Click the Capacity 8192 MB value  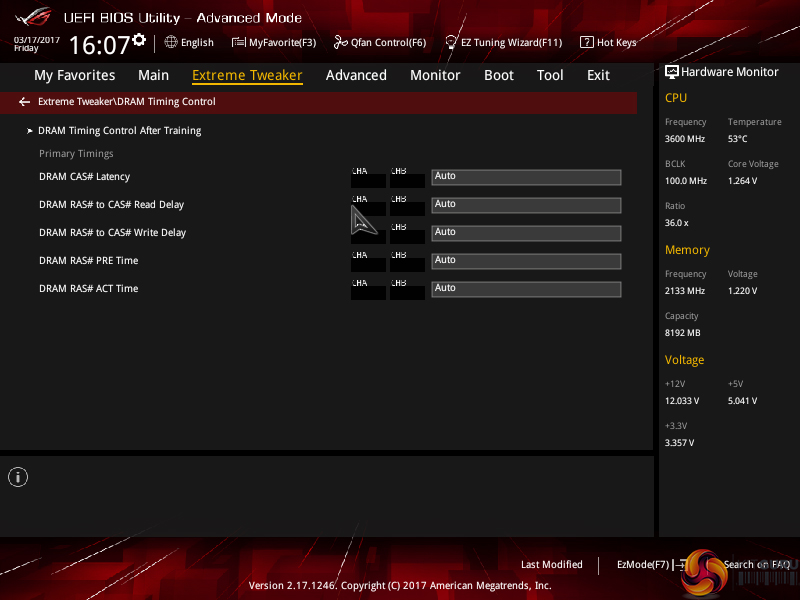point(682,333)
